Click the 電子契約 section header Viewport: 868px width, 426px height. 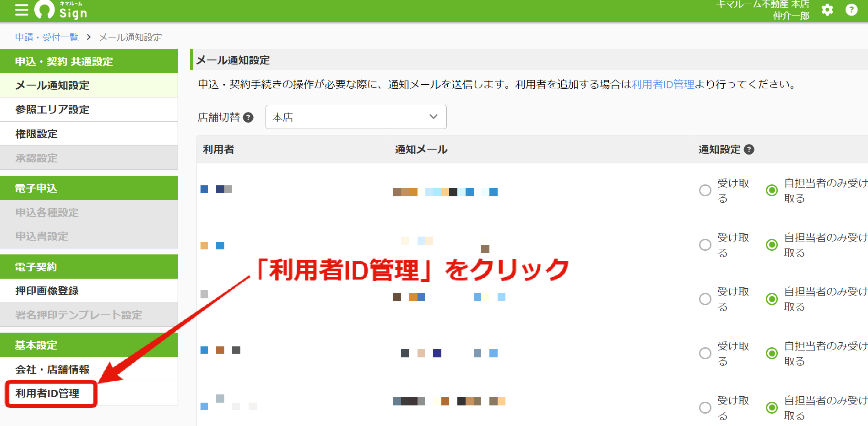(89, 267)
